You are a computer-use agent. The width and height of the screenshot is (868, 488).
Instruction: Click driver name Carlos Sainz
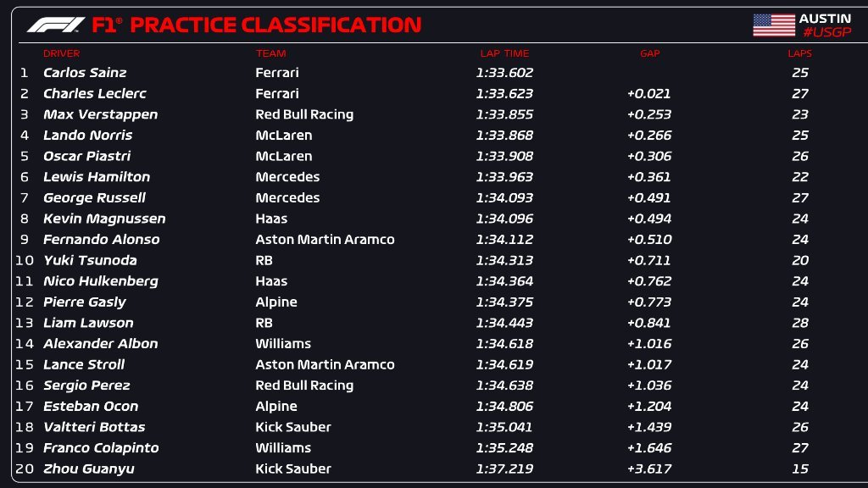[85, 73]
